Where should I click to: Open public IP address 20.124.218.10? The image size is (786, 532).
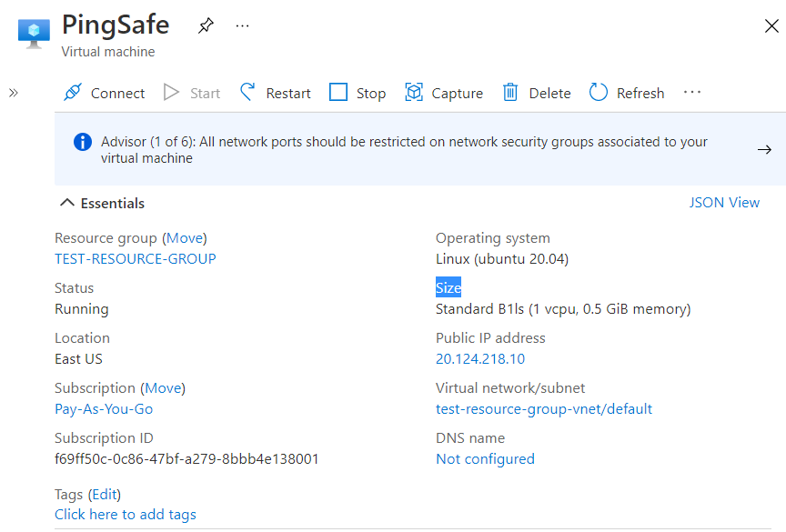pyautogui.click(x=479, y=359)
